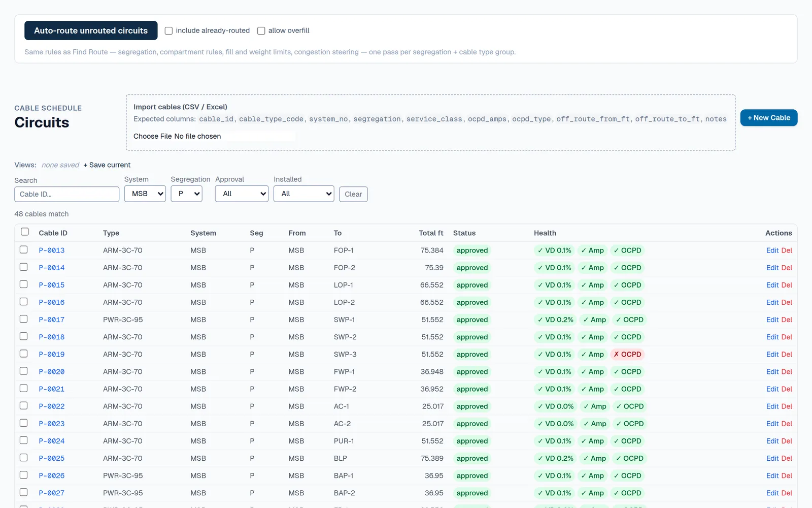812x508 pixels.
Task: Open the Installed filter dropdown
Action: [x=303, y=194]
